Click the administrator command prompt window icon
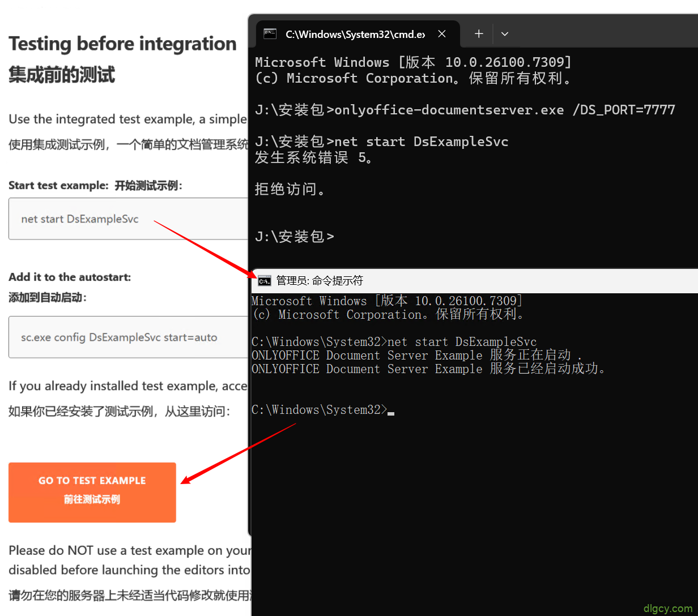698x616 pixels. (264, 281)
